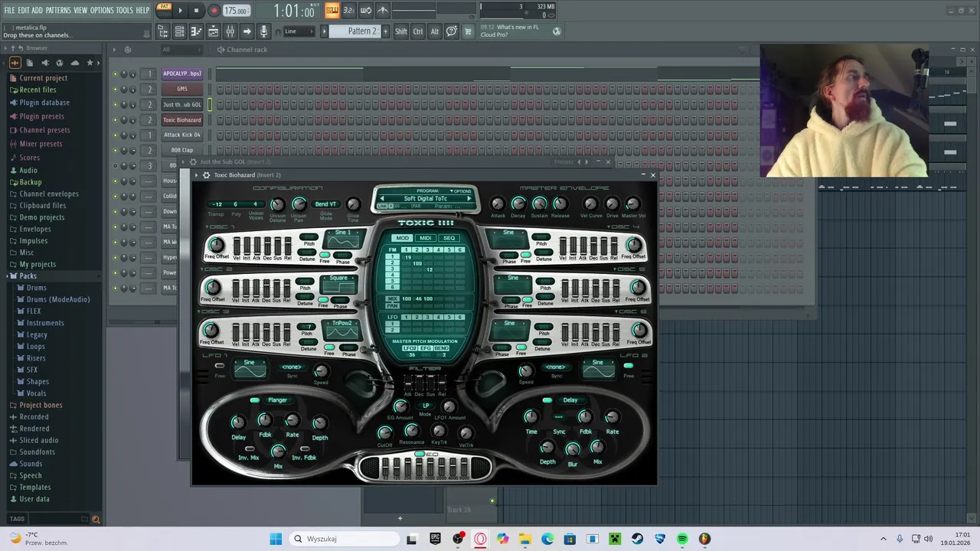This screenshot has height=551, width=980.
Task: Toggle LFO 2 Free switch
Action: point(628,367)
